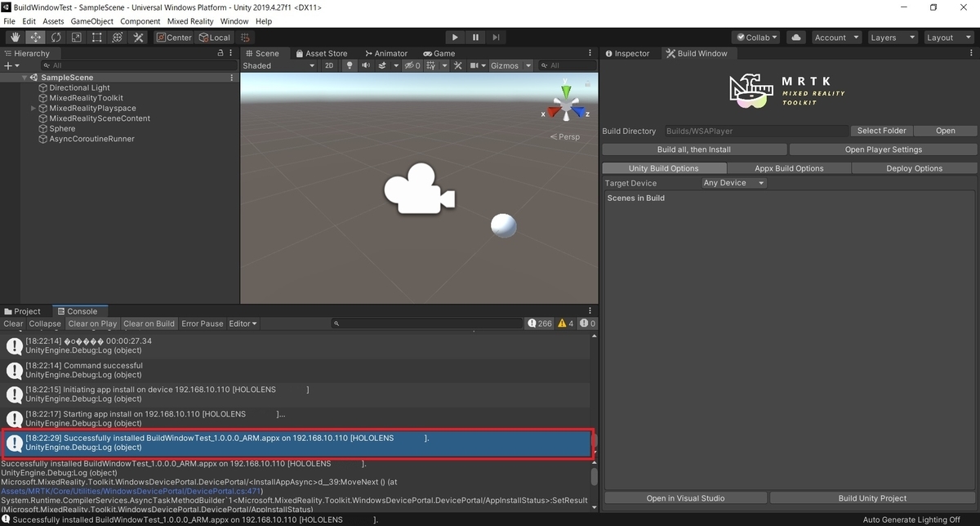Open Appx Build Options tab

point(789,168)
